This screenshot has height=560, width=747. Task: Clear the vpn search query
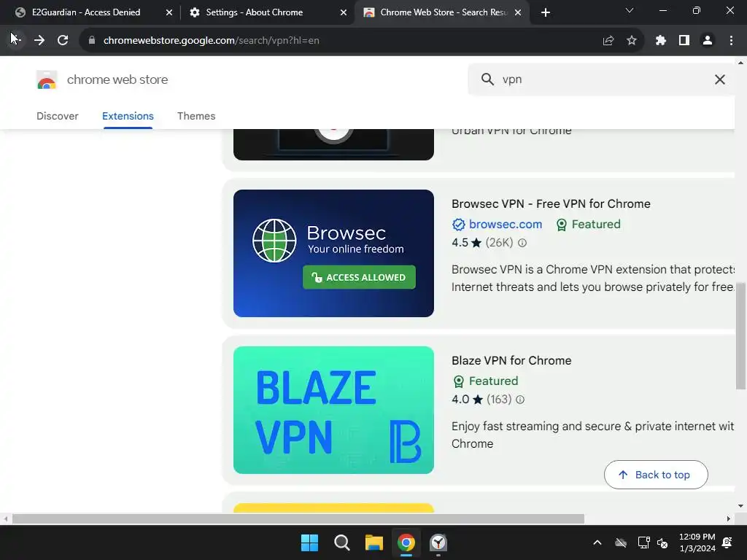(720, 79)
